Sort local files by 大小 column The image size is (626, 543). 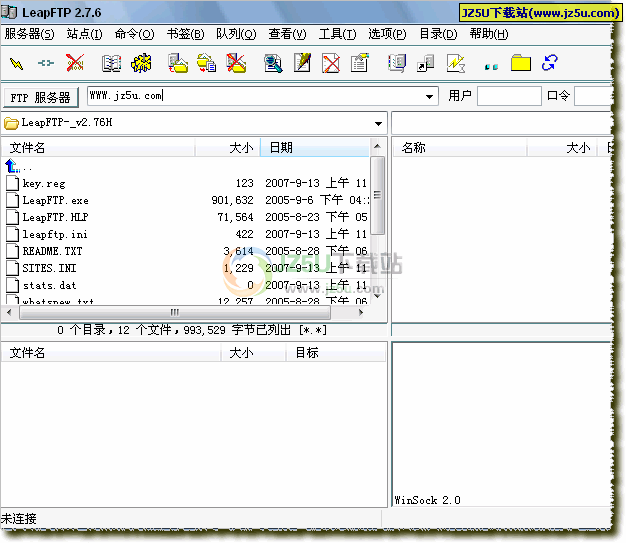click(x=228, y=148)
